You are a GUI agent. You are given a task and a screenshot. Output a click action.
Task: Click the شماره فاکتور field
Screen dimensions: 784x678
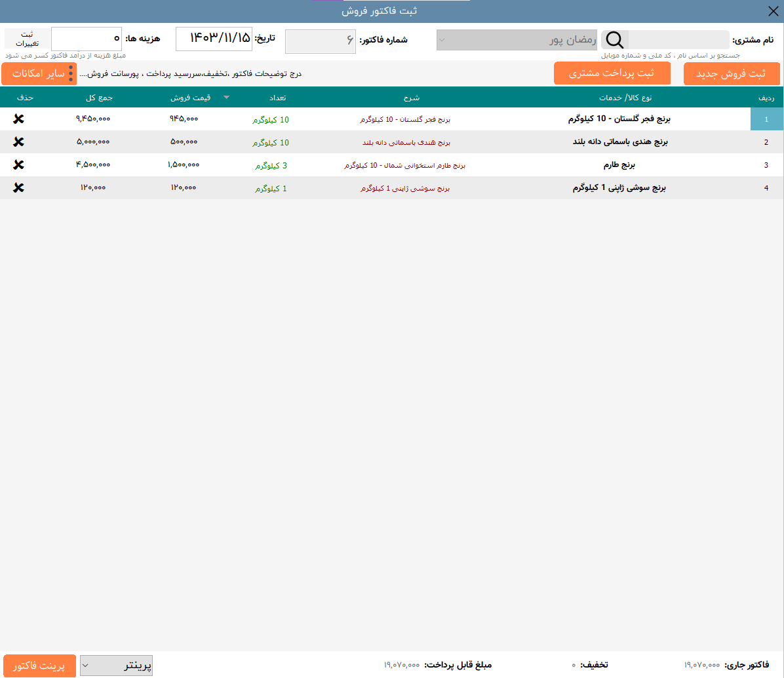pos(321,41)
